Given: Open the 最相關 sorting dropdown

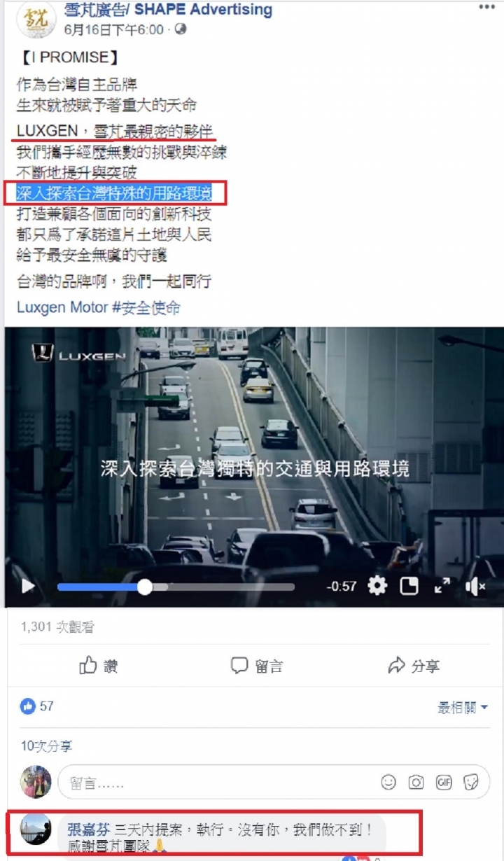Looking at the screenshot, I should tap(462, 708).
